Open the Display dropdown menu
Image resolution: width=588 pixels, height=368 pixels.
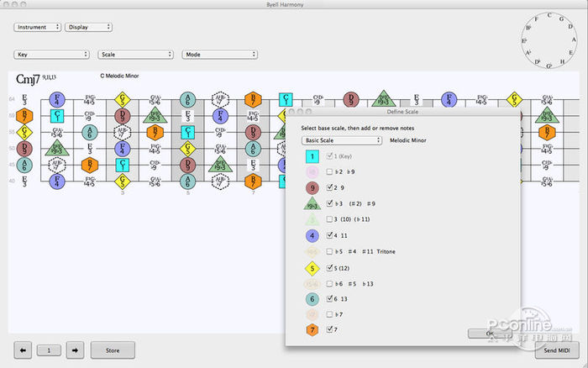pyautogui.click(x=88, y=27)
